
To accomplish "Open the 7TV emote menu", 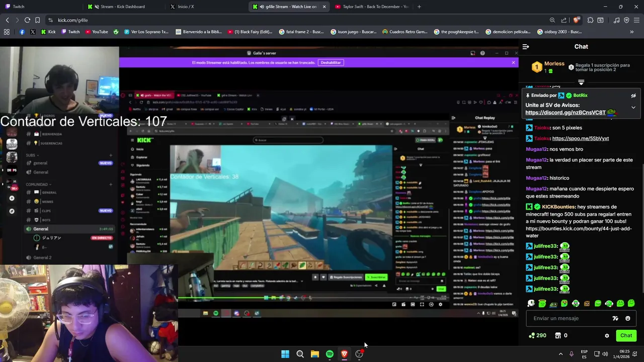I will coord(615,318).
